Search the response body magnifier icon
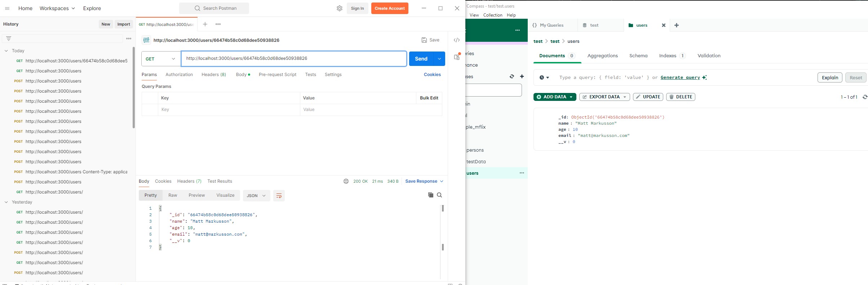868x285 pixels. tap(439, 195)
